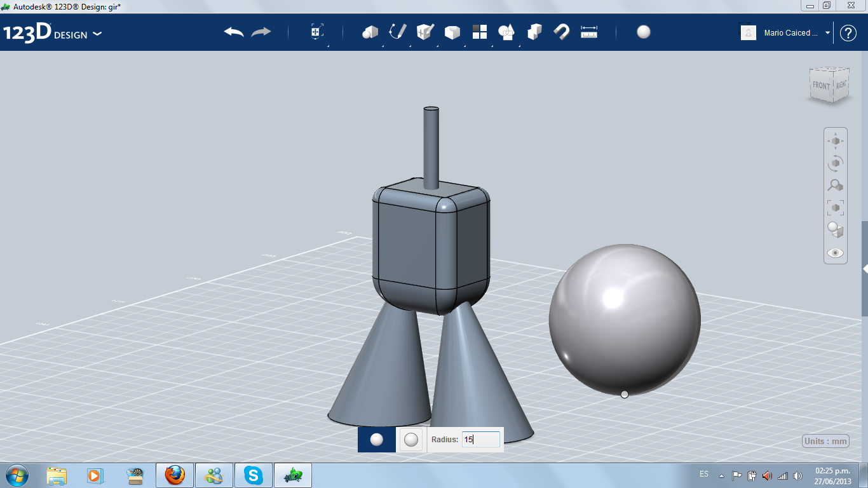Select the Sketch pencil tool
Image resolution: width=868 pixels, height=488 pixels.
[x=398, y=32]
